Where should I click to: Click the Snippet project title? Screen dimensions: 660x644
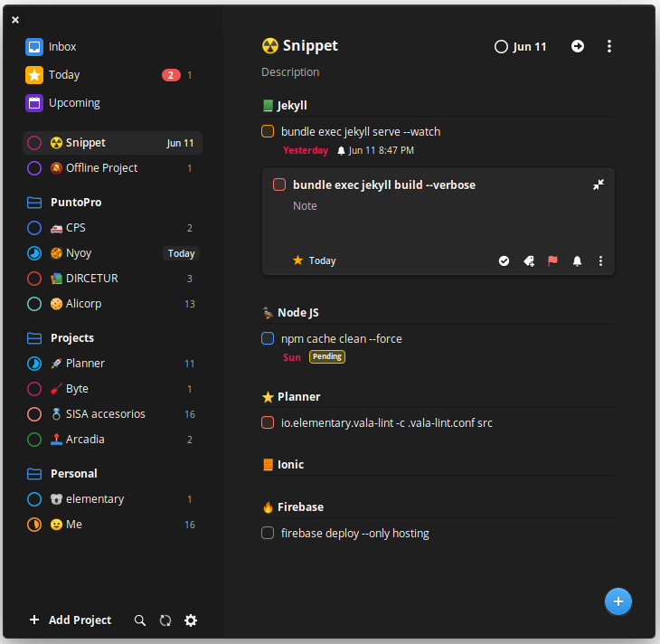(x=310, y=45)
